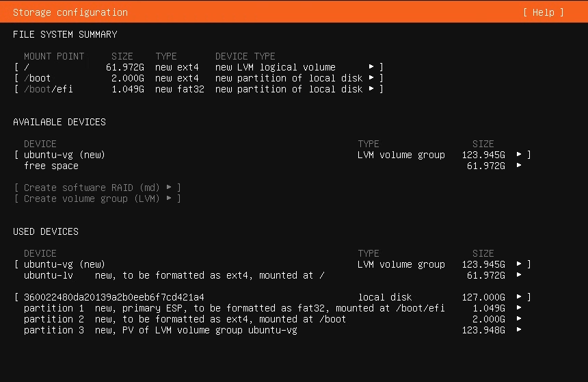This screenshot has width=588, height=382.
Task: Select partition 3 PV of ubuntu-vg
Action: click(x=273, y=330)
